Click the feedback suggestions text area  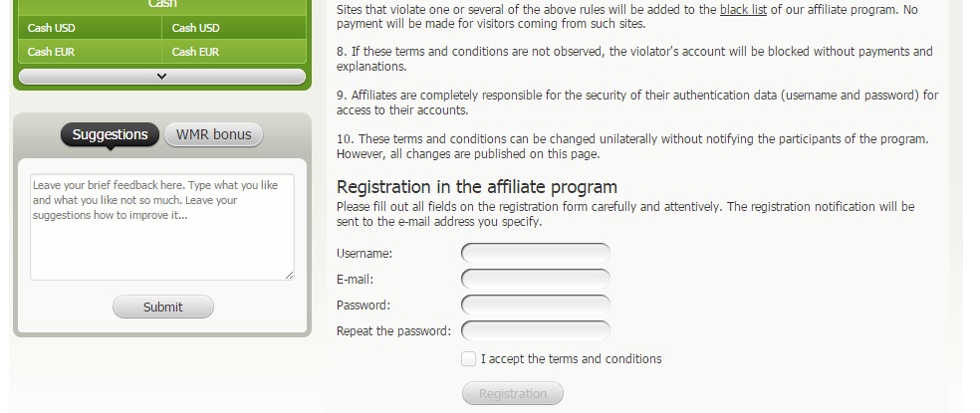tap(162, 227)
